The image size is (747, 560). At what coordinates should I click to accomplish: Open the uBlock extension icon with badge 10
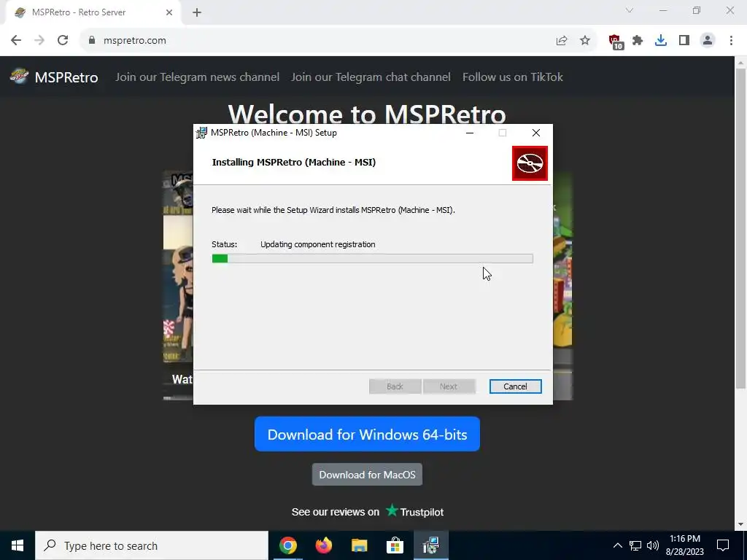(615, 42)
